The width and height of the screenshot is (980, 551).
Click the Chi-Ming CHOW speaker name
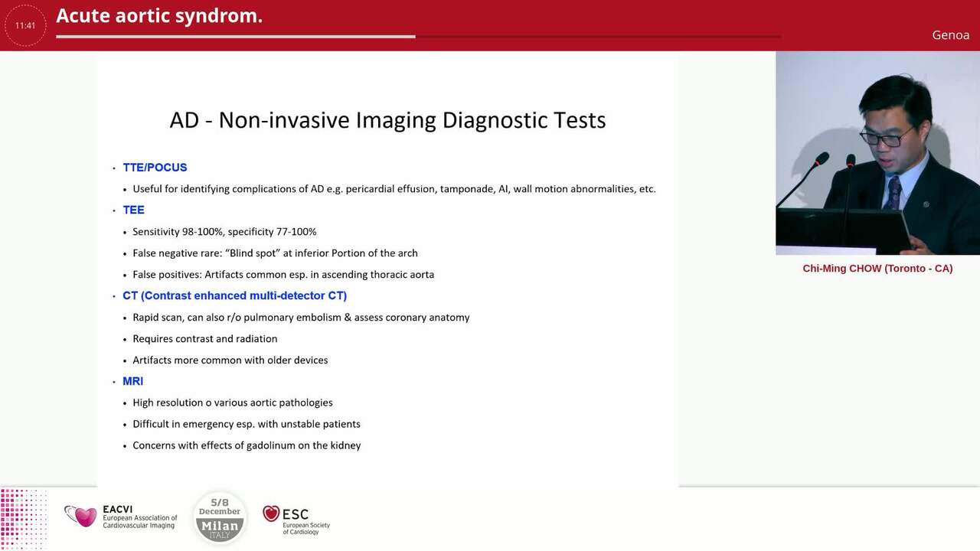pyautogui.click(x=877, y=269)
